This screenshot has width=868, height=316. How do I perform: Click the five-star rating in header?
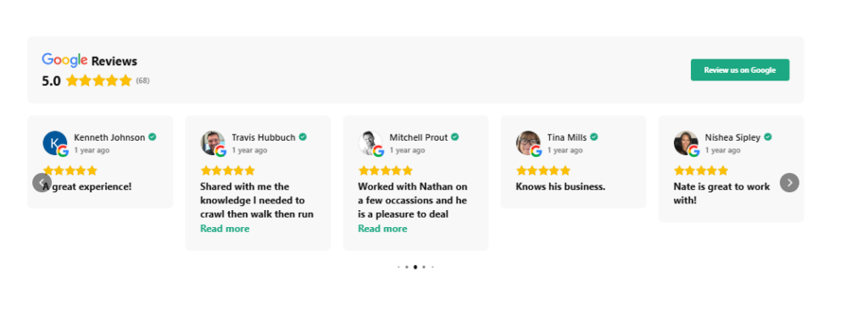[99, 80]
